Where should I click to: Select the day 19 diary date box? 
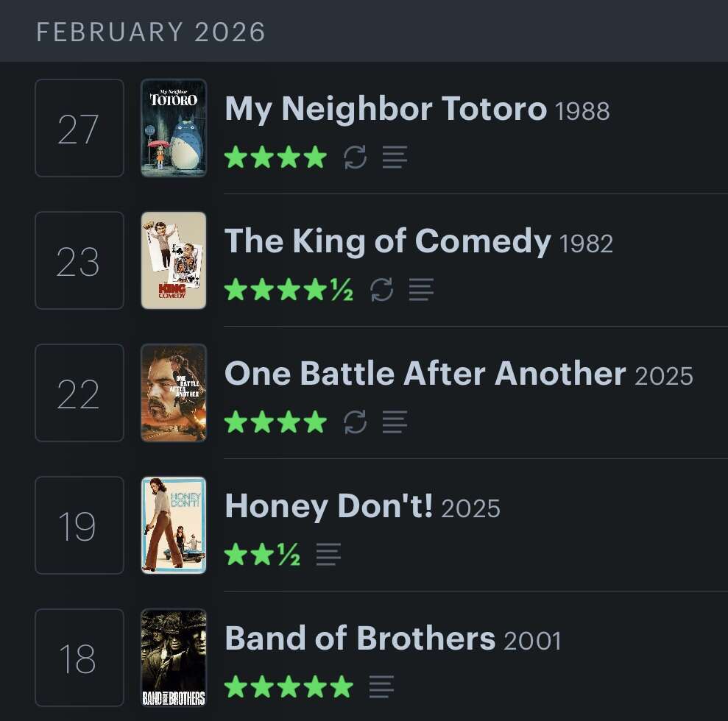pos(79,525)
